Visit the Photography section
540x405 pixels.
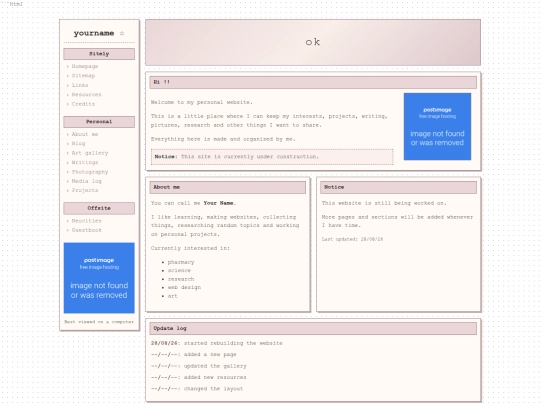point(90,172)
